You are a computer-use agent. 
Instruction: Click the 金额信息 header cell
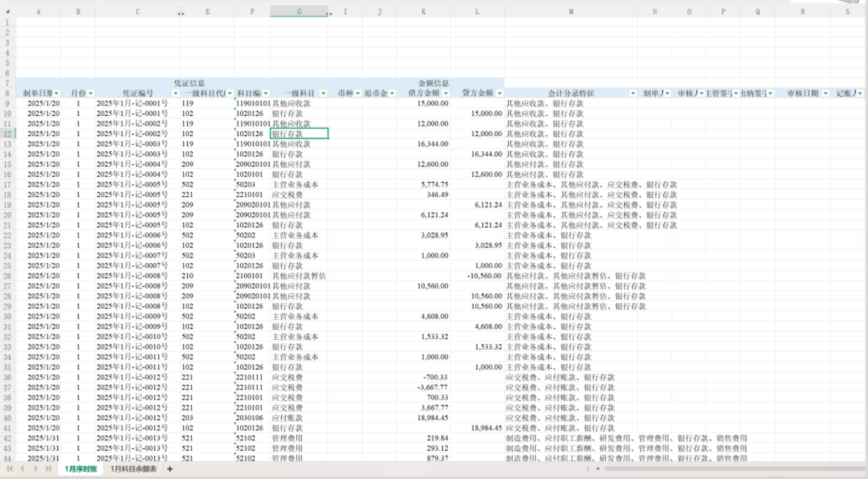click(433, 83)
